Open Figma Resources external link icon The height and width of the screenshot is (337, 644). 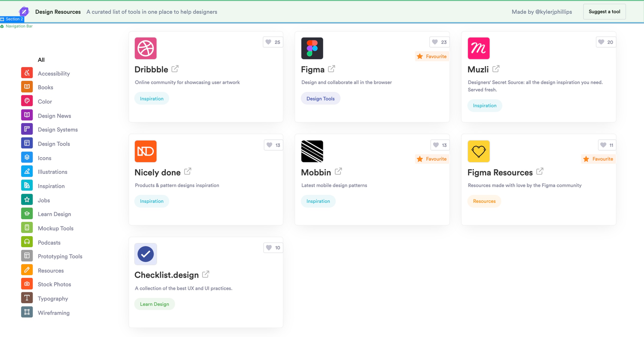coord(540,171)
